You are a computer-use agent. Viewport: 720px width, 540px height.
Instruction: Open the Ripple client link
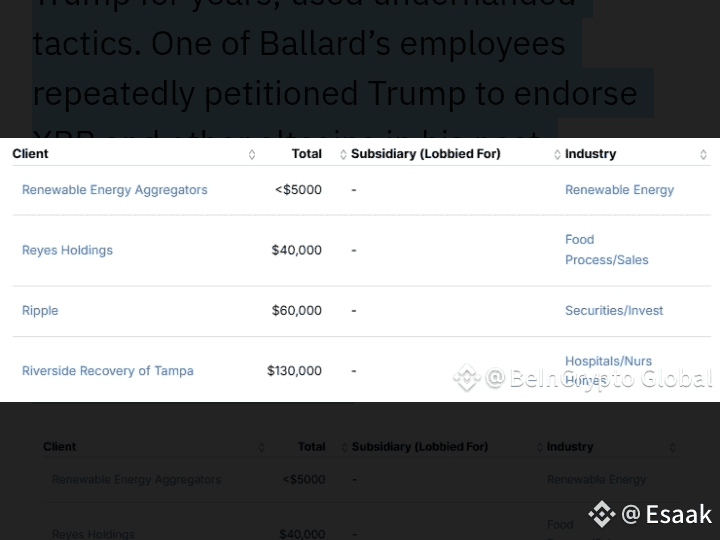[40, 311]
